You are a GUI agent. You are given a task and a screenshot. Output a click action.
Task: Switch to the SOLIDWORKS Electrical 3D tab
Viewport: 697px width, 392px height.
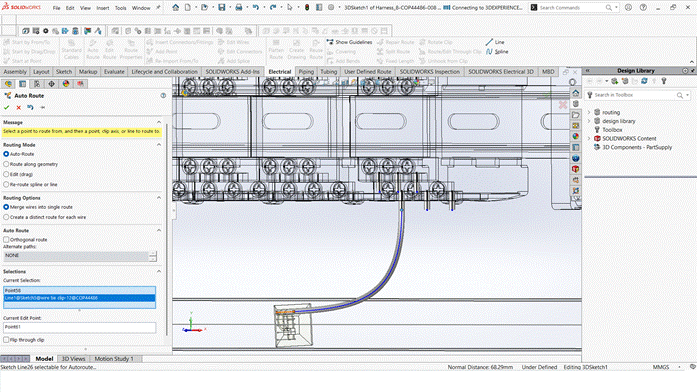tap(501, 72)
